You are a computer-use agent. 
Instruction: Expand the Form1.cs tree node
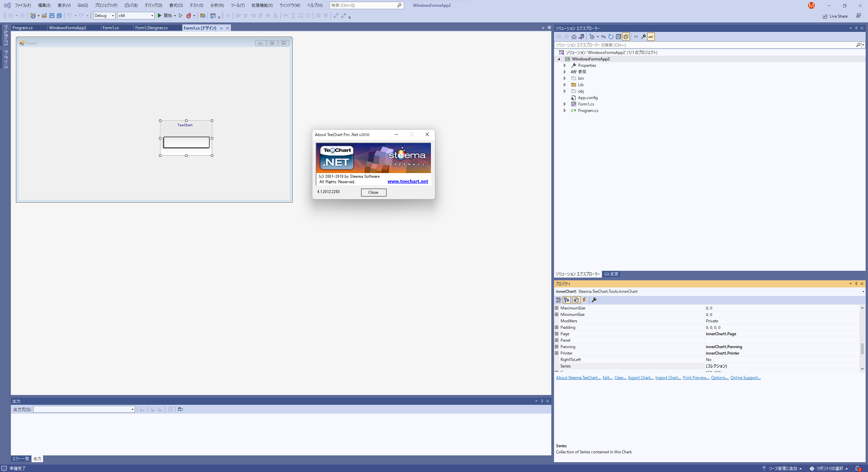[x=565, y=104]
